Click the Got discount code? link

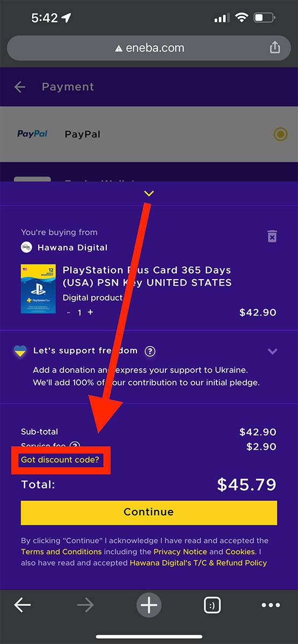60,460
